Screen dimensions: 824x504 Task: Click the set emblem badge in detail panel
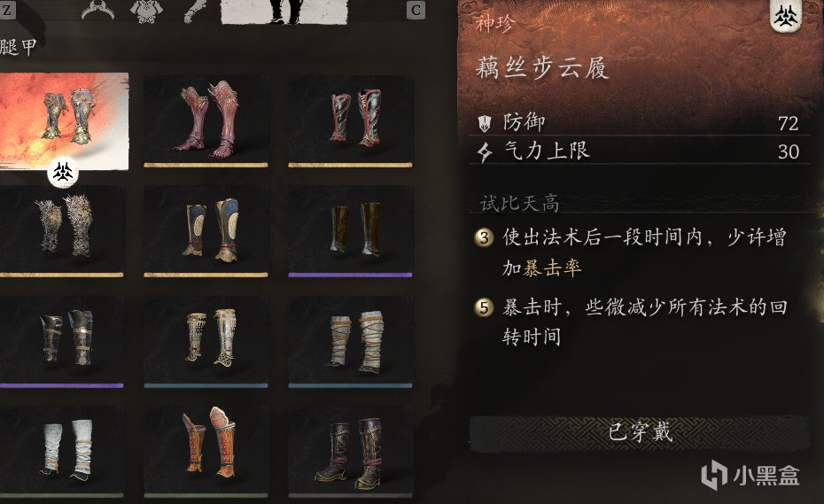coord(786,15)
